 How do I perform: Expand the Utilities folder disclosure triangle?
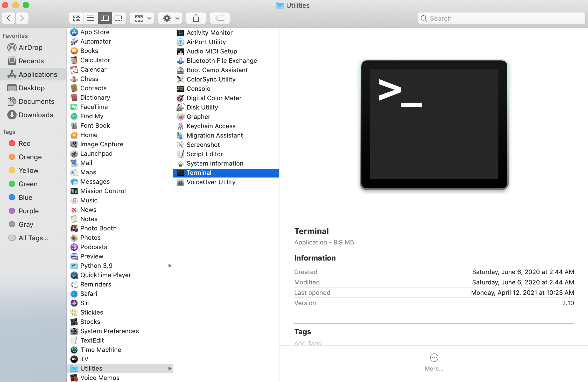point(170,368)
